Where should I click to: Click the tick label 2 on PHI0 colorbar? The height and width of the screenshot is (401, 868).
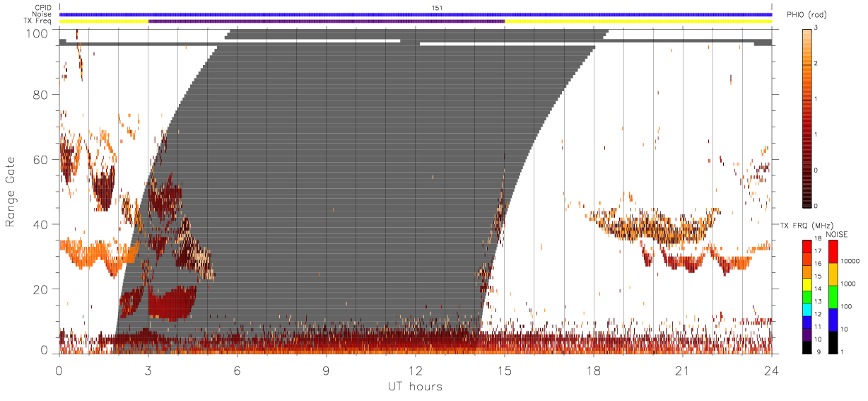point(817,64)
